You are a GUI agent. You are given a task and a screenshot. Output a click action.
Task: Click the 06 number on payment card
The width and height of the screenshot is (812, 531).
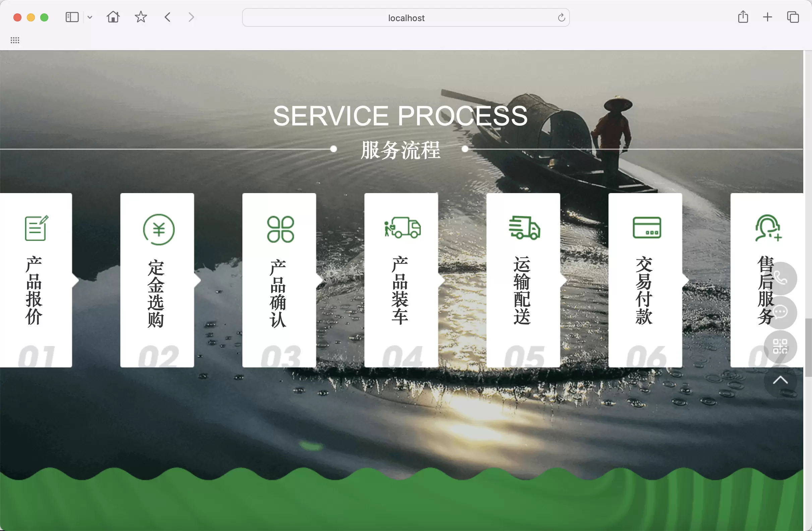[646, 356]
